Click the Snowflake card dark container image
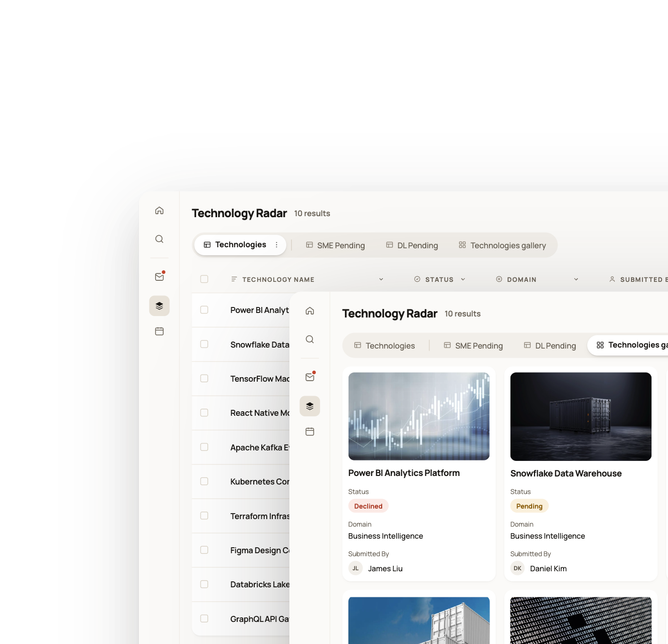The image size is (668, 644). (x=581, y=416)
